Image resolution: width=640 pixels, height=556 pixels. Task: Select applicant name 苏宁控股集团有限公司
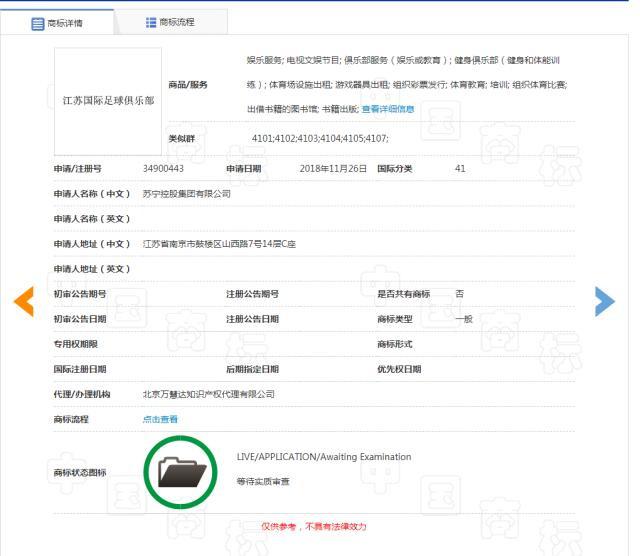(x=187, y=194)
